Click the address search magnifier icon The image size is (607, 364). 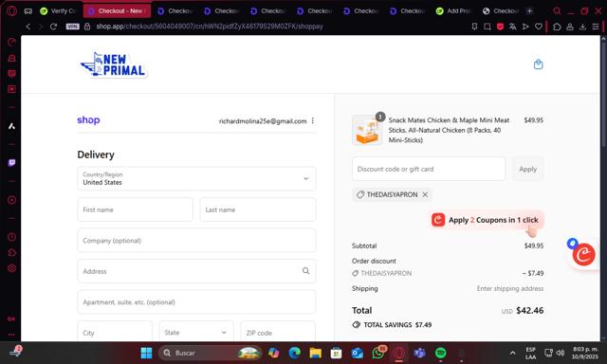coord(305,271)
